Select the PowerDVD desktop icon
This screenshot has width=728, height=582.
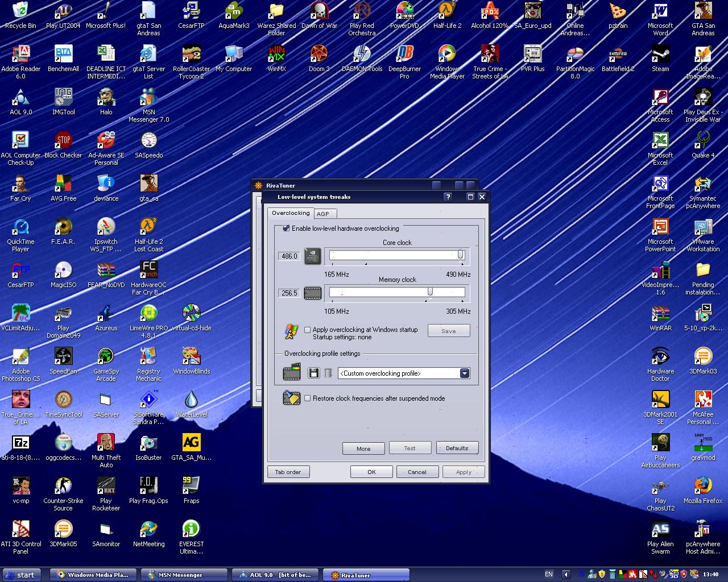(404, 15)
